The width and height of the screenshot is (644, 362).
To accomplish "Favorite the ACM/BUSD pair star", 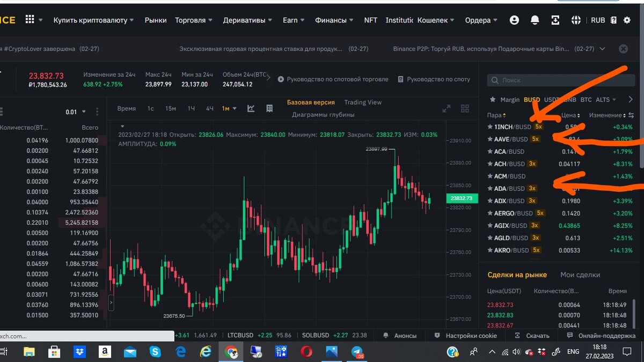I will coord(490,176).
